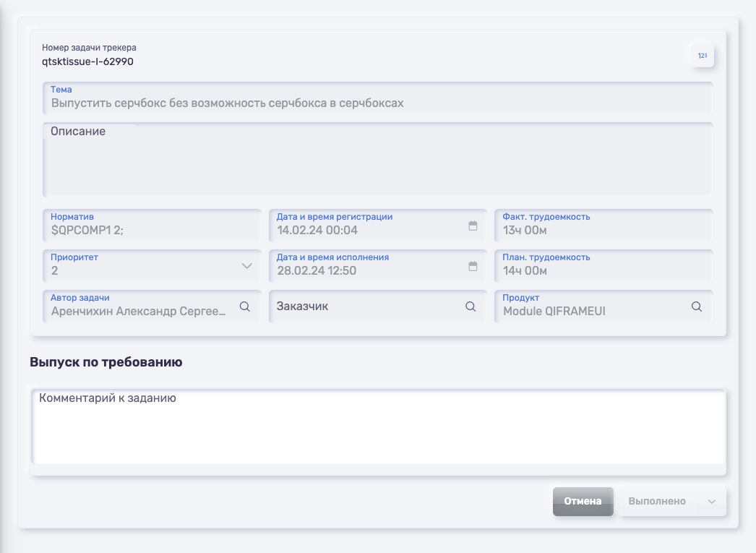Click search icon in Заказчик field
The height and width of the screenshot is (553, 756).
point(471,306)
